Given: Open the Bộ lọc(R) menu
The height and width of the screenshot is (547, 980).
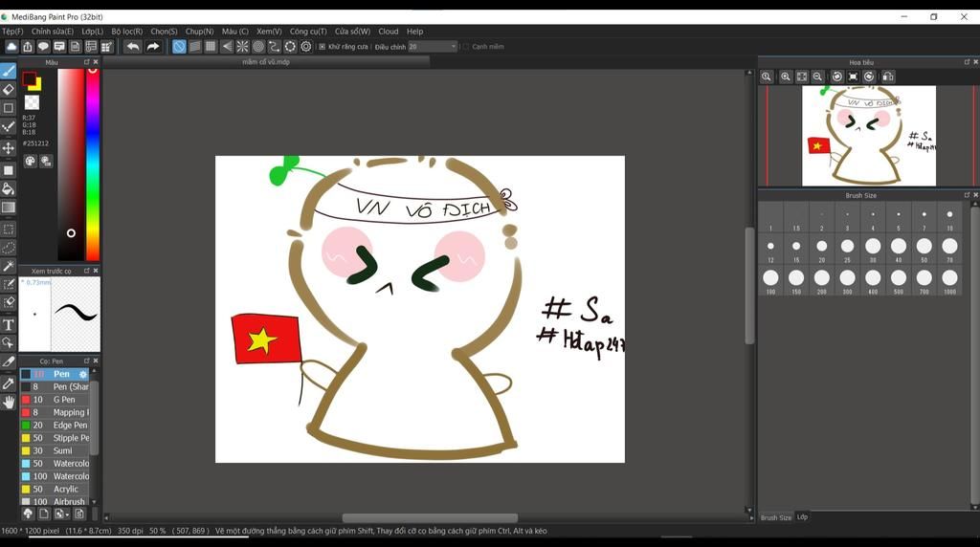Looking at the screenshot, I should [x=127, y=32].
